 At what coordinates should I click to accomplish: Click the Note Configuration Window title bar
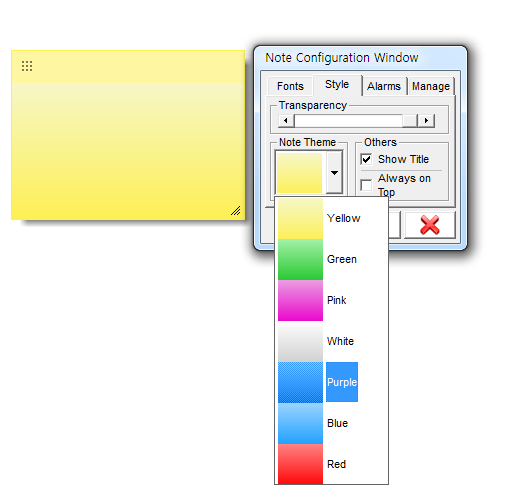pos(360,58)
